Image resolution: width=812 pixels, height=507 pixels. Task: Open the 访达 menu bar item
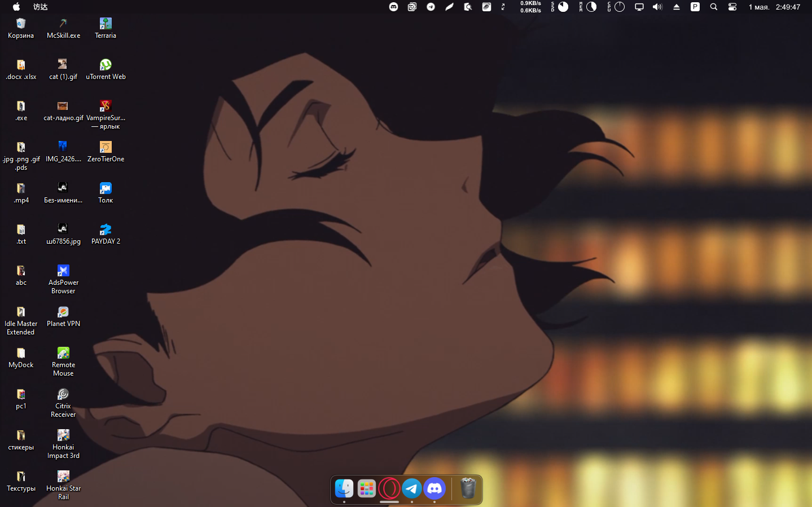pyautogui.click(x=41, y=7)
